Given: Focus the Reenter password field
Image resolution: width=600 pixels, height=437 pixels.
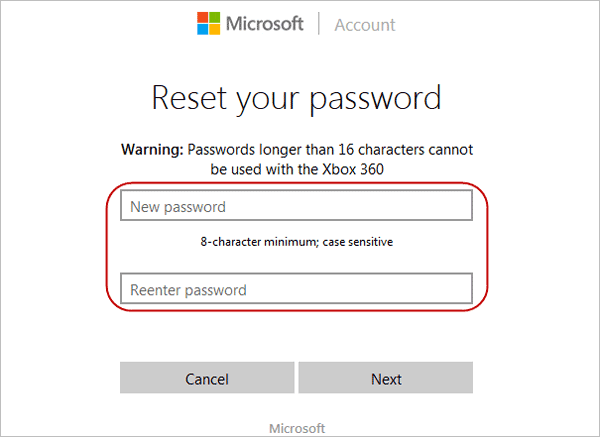Looking at the screenshot, I should [296, 290].
